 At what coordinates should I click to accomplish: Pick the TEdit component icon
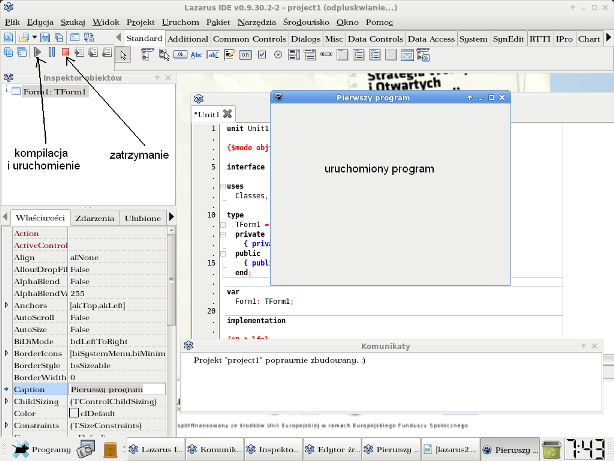(x=213, y=55)
